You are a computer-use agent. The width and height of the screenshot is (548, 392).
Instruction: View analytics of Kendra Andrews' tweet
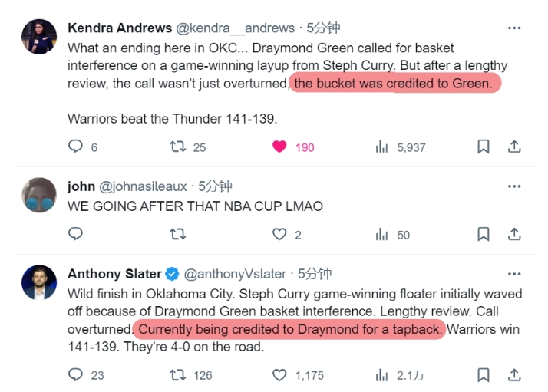(x=381, y=147)
